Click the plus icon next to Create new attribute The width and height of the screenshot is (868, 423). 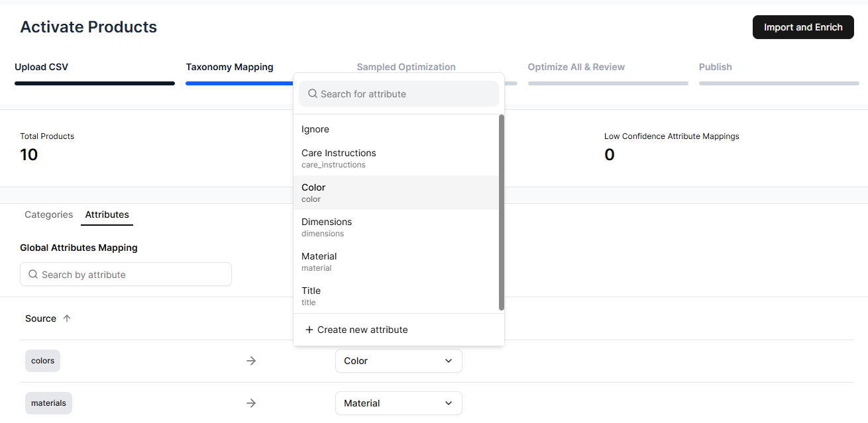click(x=309, y=329)
